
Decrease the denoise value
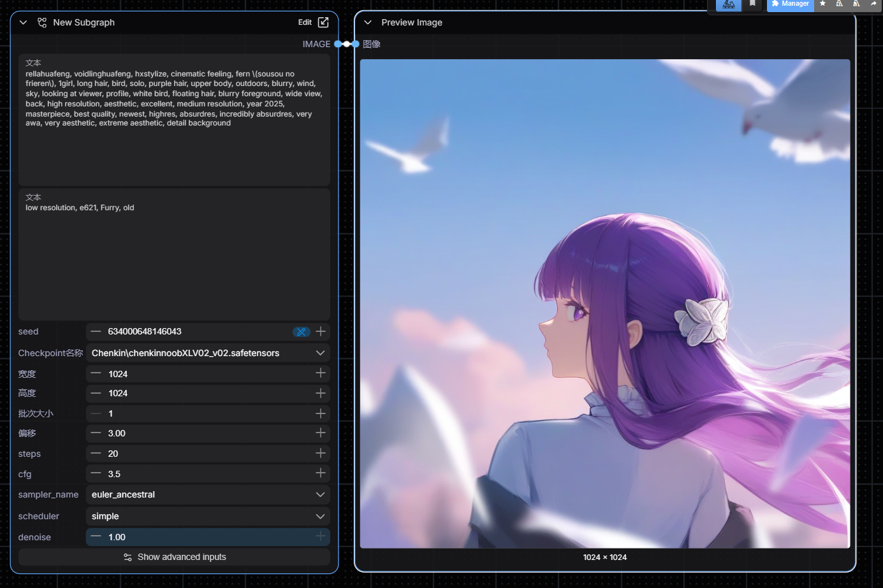[96, 537]
